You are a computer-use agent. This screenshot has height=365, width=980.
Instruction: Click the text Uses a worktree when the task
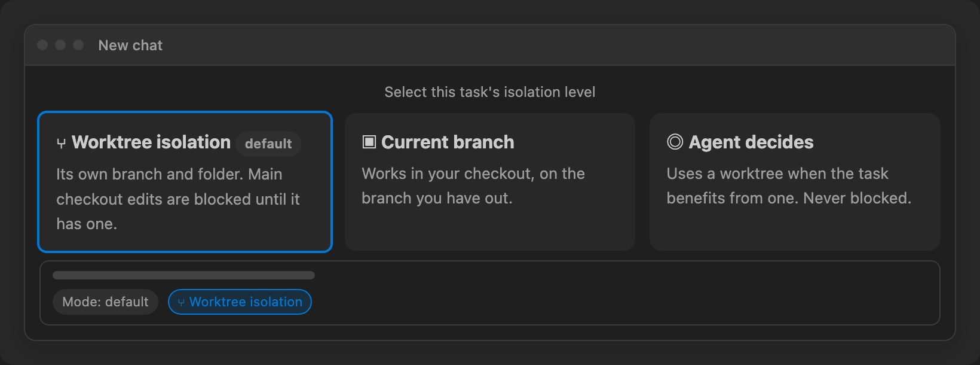coord(777,174)
